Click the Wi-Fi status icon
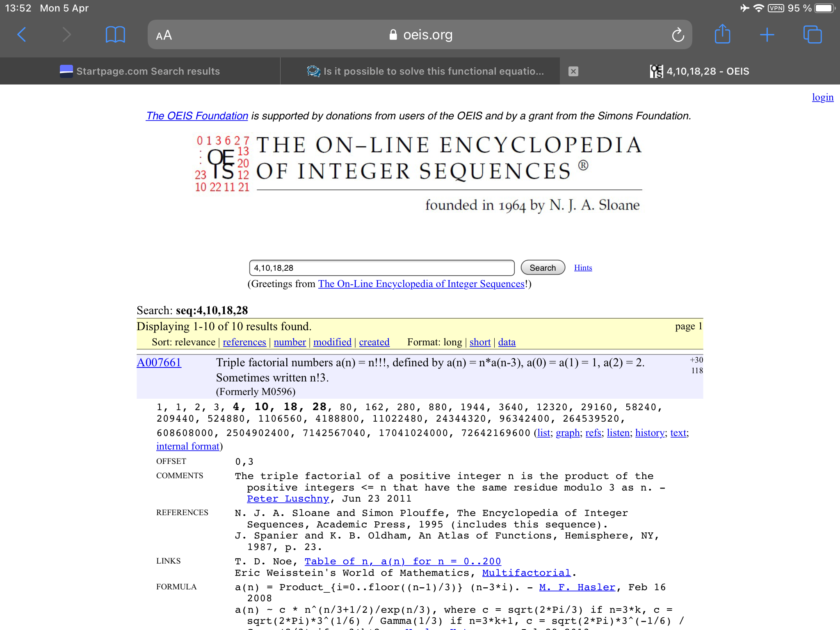 tap(759, 8)
